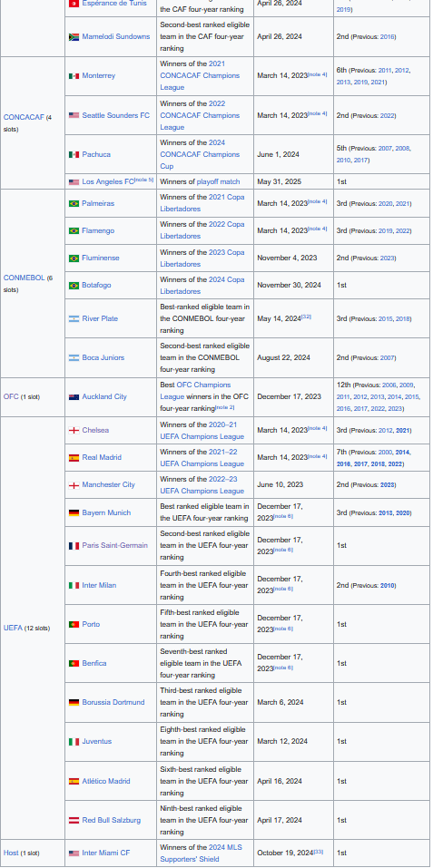Click the Italy flag beside Inter Milan
433x868 pixels.
[74, 585]
